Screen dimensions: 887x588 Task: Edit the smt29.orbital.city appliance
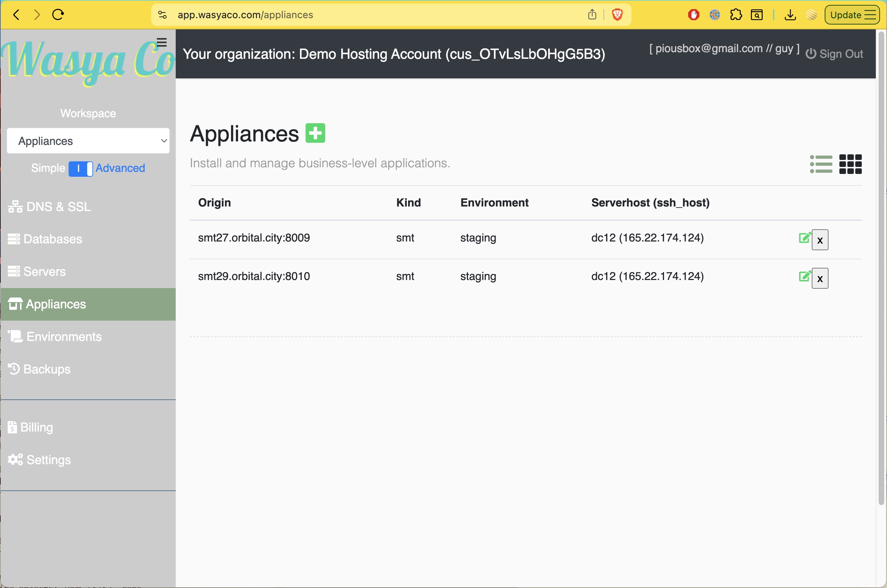[805, 277]
